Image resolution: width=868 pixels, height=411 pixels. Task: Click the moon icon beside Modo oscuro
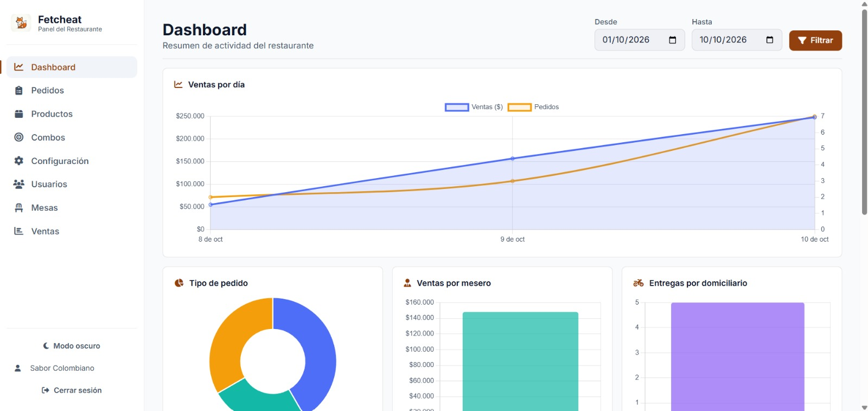click(46, 346)
